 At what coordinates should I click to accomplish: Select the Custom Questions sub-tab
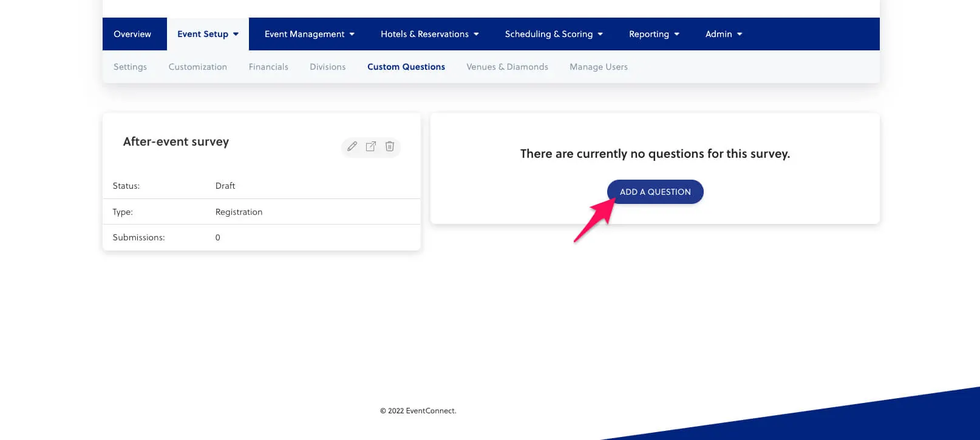pos(406,67)
